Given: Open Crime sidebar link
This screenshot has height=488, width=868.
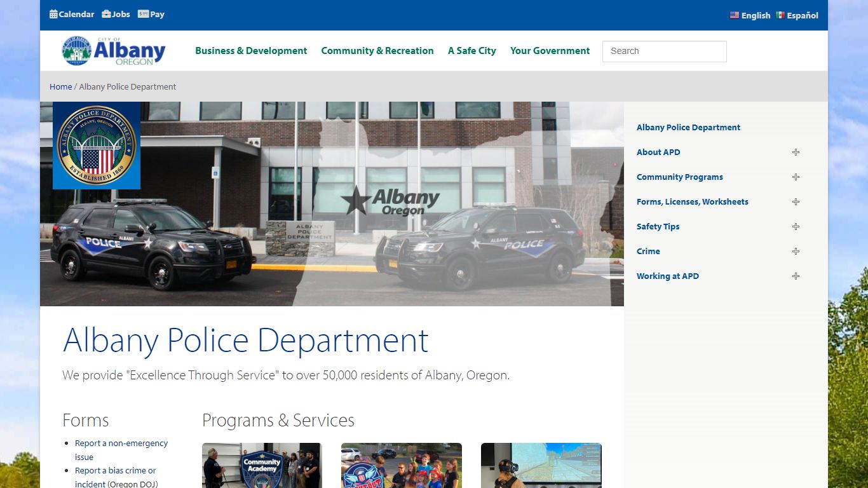Looking at the screenshot, I should [x=648, y=252].
